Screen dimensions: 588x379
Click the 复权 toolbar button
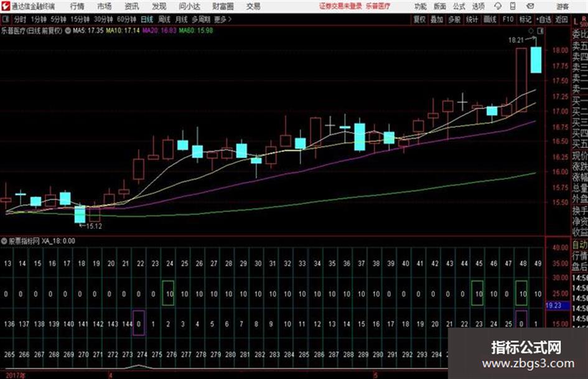419,19
